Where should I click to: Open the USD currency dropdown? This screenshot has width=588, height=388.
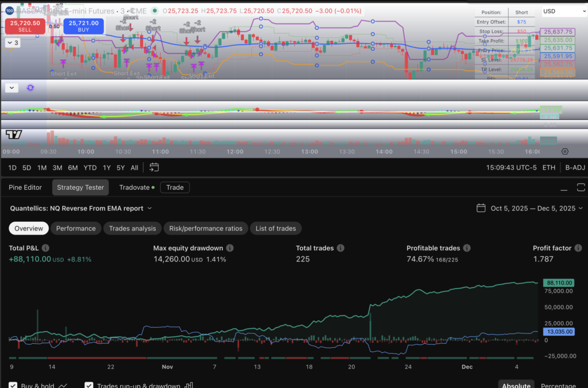(564, 11)
